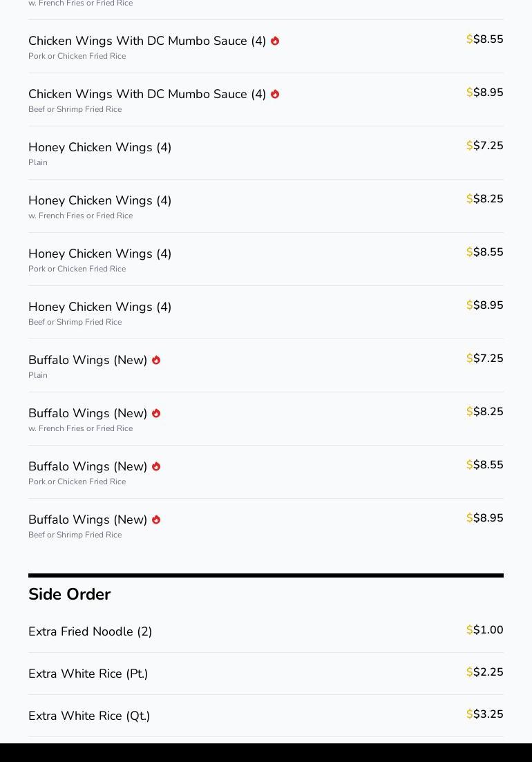This screenshot has height=762, width=532.
Task: Choose Extra White Rice (Qt.) item
Action: 89,716
